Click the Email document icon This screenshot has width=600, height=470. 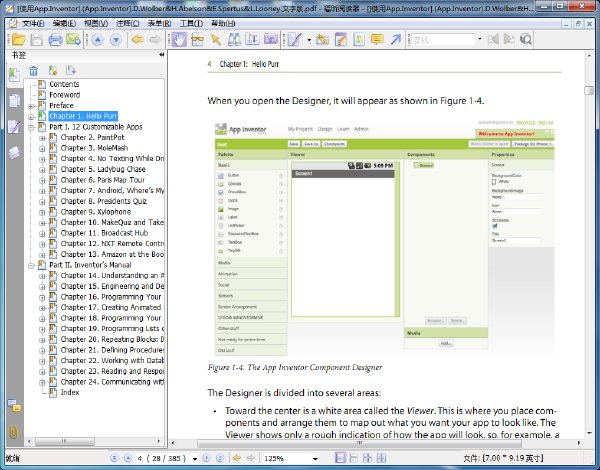point(73,39)
